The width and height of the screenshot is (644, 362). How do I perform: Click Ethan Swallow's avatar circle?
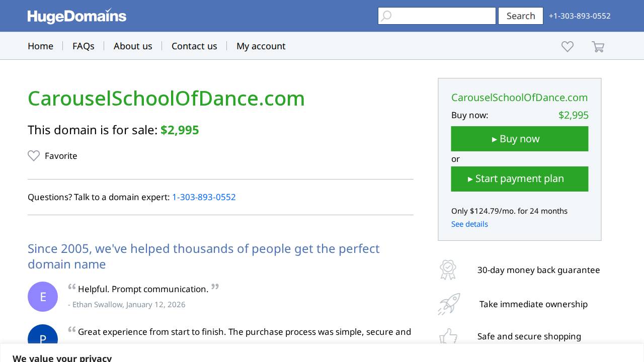point(43,297)
